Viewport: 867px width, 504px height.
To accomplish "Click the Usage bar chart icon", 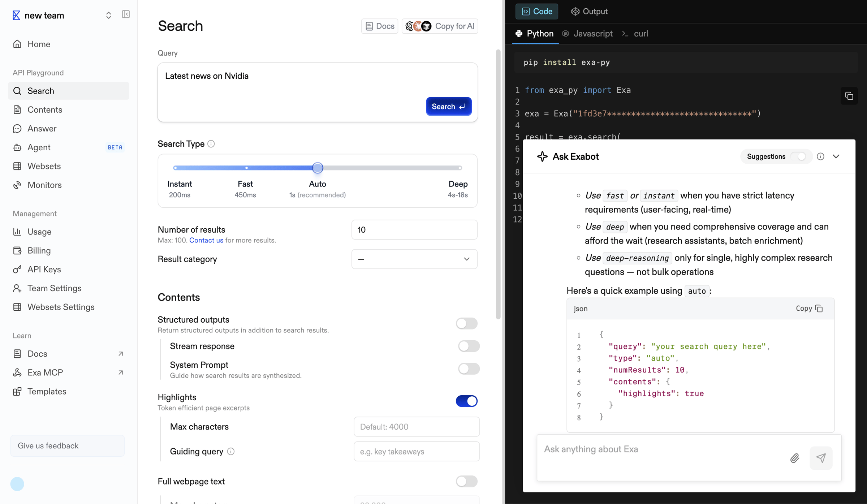I will (17, 232).
